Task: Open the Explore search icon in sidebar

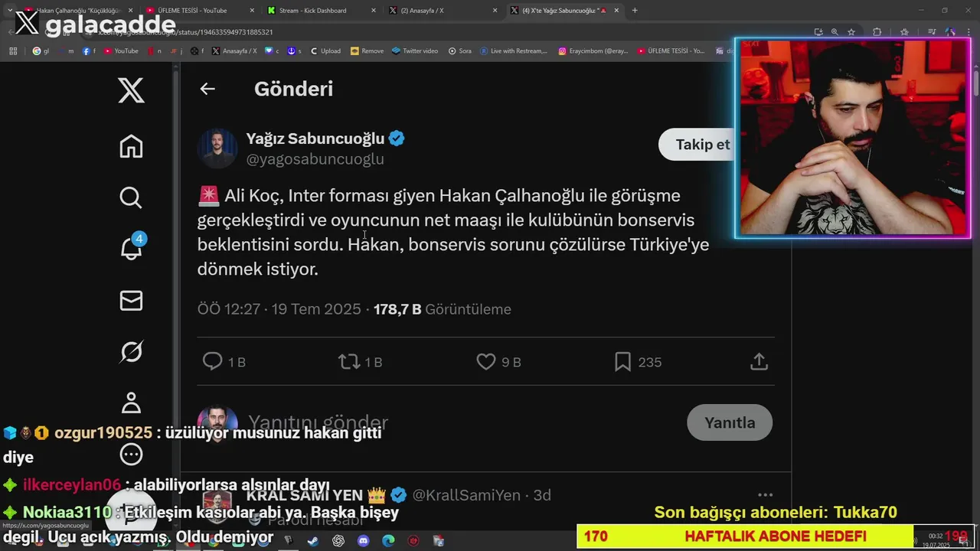Action: [131, 197]
